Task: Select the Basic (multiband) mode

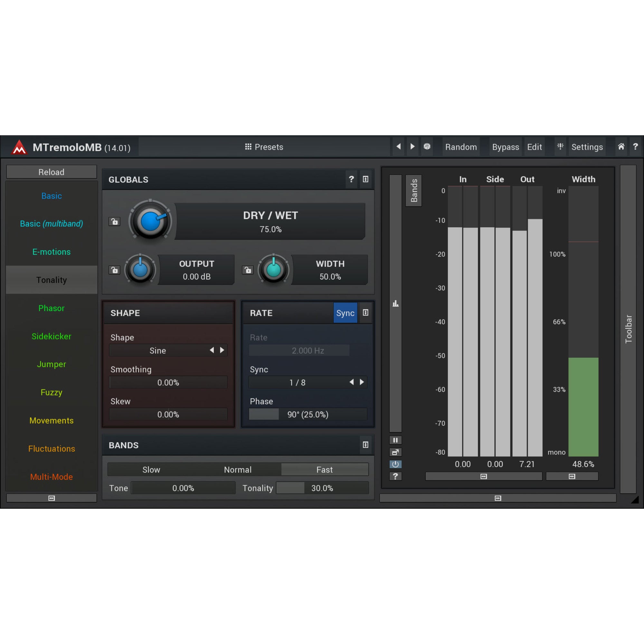Action: [52, 224]
